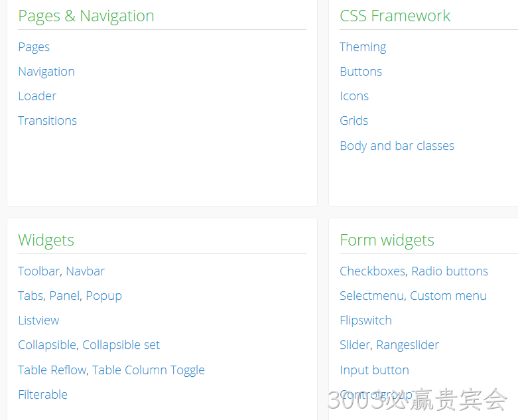Open the Radio buttons link
The image size is (518, 420).
coord(450,271)
